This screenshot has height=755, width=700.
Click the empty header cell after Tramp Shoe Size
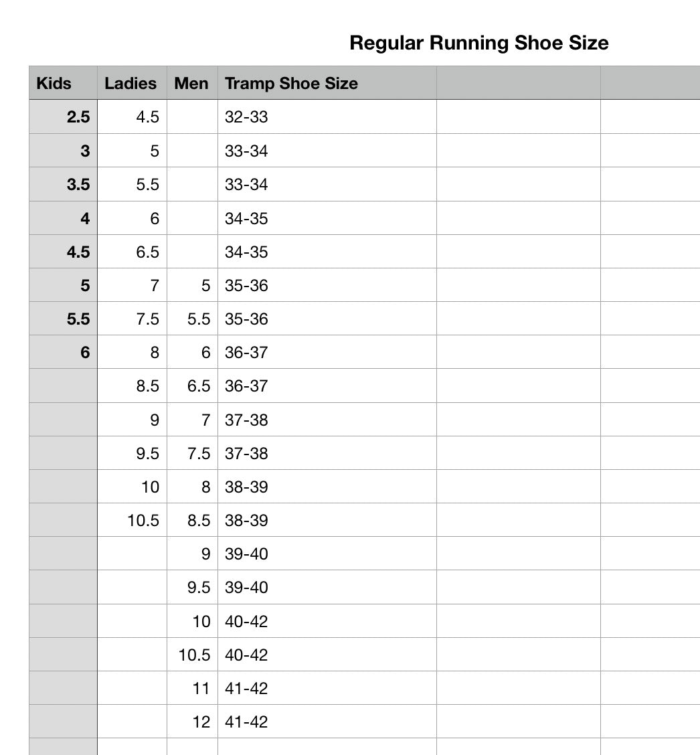pyautogui.click(x=519, y=83)
